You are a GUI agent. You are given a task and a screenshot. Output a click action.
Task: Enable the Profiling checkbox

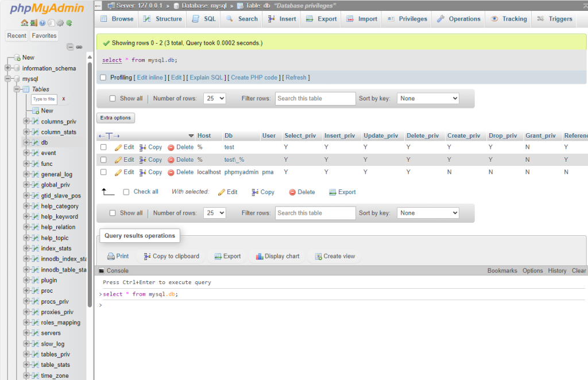coord(104,77)
